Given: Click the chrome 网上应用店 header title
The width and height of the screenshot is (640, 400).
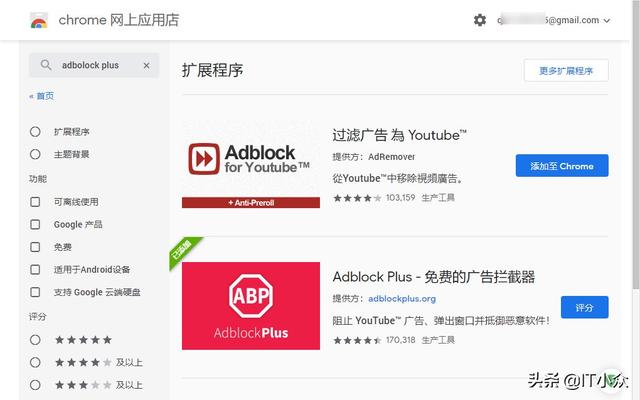Looking at the screenshot, I should pos(119,20).
